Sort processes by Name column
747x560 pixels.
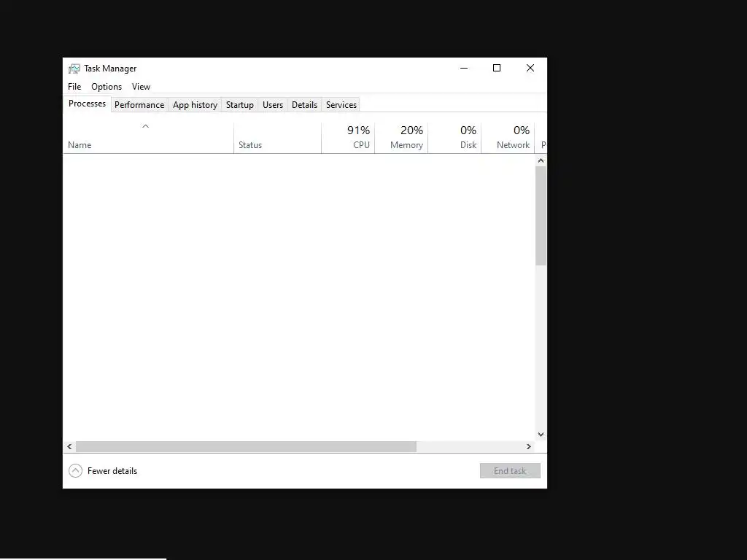point(148,138)
